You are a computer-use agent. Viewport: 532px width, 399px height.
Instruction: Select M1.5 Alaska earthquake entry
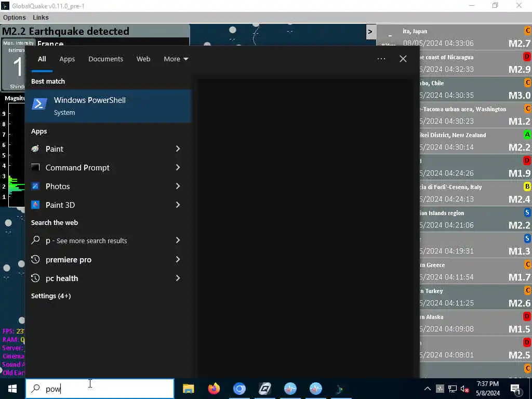pos(476,323)
